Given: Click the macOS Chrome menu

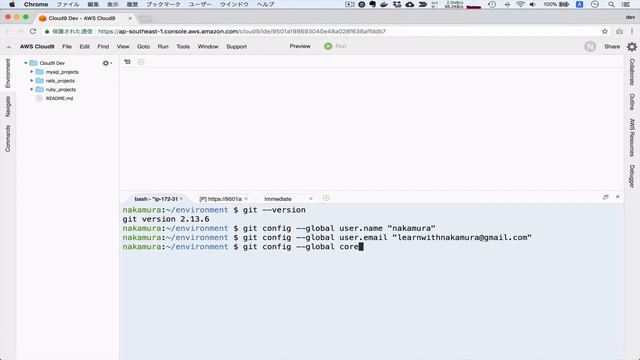Looking at the screenshot, I should click(x=36, y=4).
